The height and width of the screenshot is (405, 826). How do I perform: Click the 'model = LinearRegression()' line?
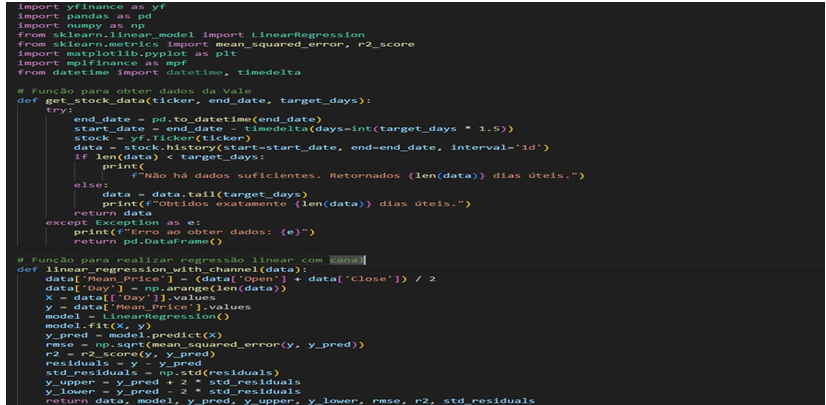(137, 316)
